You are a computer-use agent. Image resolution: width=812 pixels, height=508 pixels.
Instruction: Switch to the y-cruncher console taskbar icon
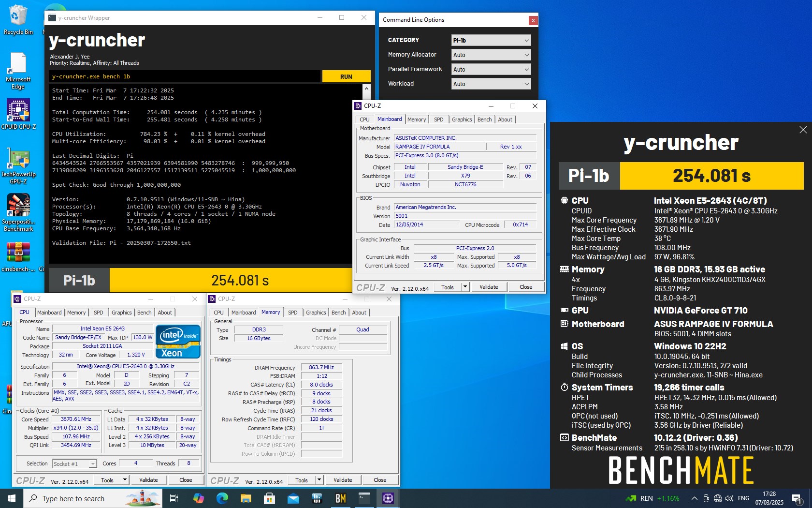(x=364, y=498)
